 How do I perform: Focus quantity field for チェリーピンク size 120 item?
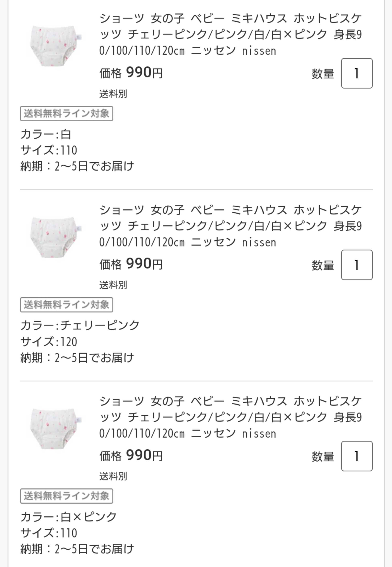tap(357, 265)
